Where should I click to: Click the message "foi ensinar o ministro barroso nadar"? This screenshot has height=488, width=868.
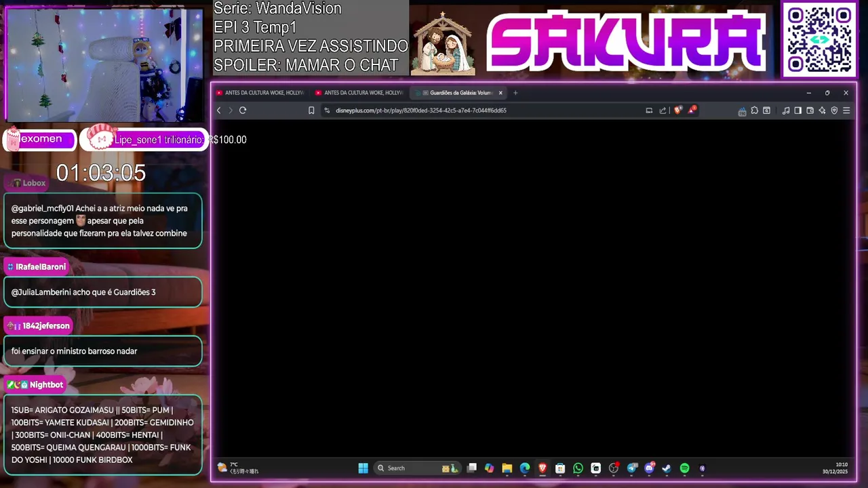pyautogui.click(x=74, y=351)
